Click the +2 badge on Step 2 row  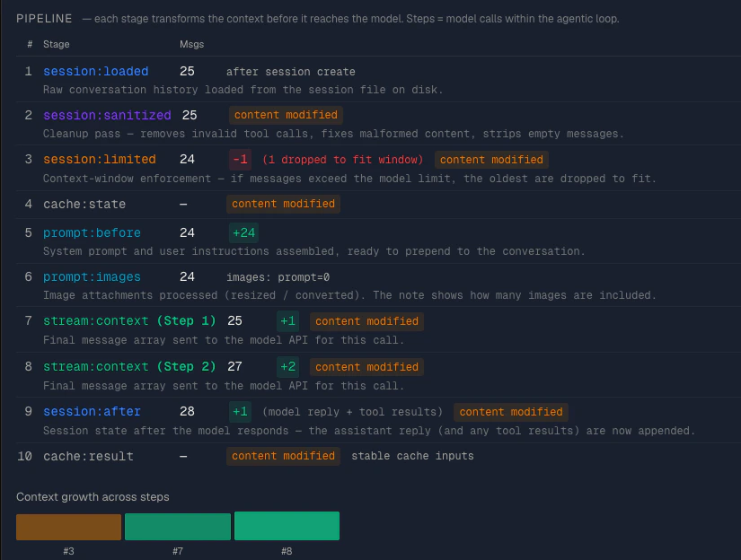pos(287,367)
